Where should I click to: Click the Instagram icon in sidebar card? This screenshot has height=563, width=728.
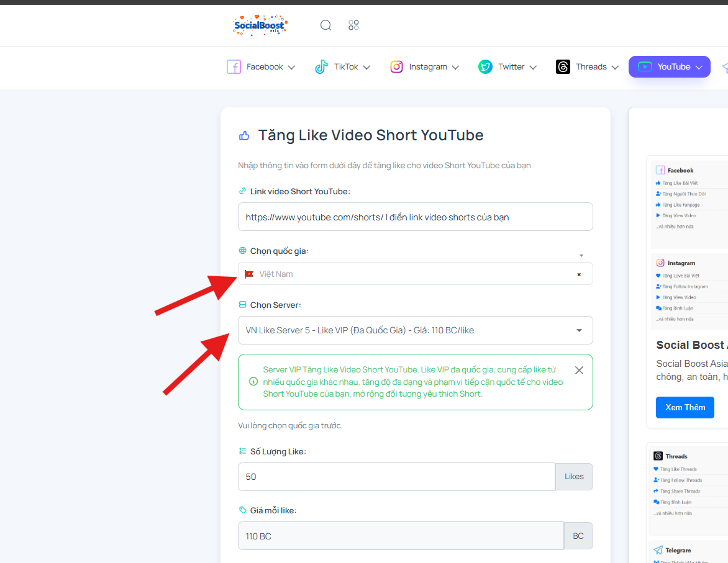[660, 263]
